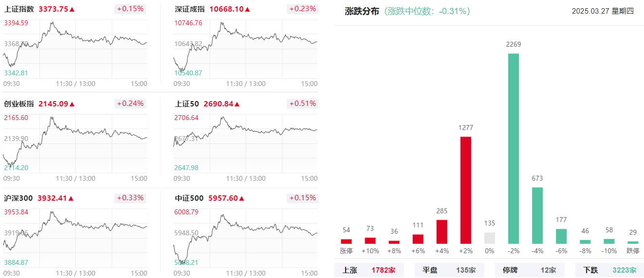644x278 pixels.
Task: Click the 深证成指 intraday line chart
Action: [x=246, y=49]
